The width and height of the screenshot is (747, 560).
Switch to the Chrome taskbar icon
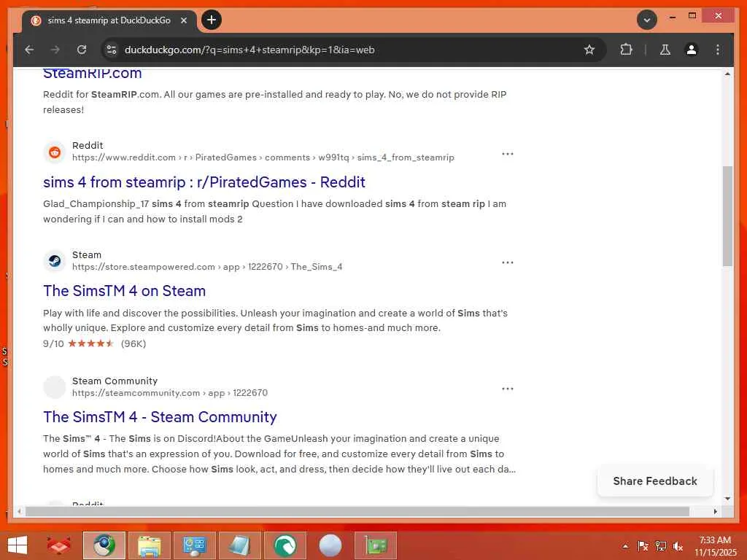click(x=104, y=545)
